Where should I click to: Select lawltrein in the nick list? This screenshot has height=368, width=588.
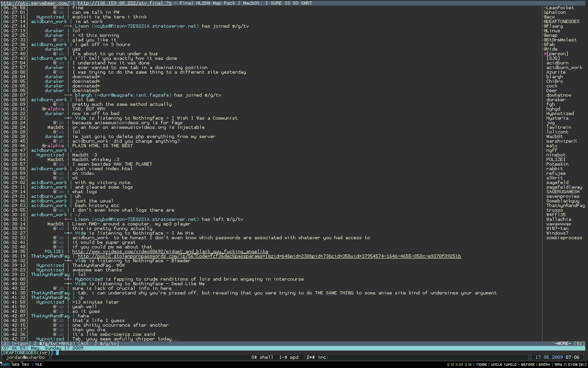559,127
